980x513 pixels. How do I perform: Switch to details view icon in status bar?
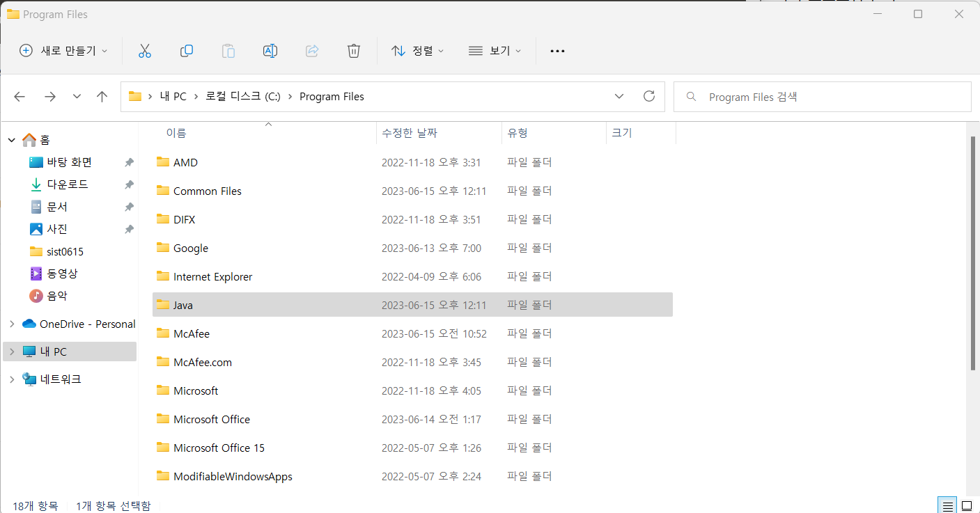[947, 505]
